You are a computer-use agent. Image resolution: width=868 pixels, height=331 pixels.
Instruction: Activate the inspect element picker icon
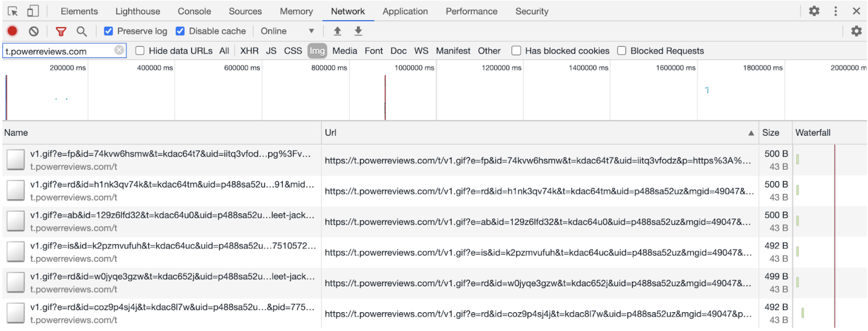[x=13, y=11]
